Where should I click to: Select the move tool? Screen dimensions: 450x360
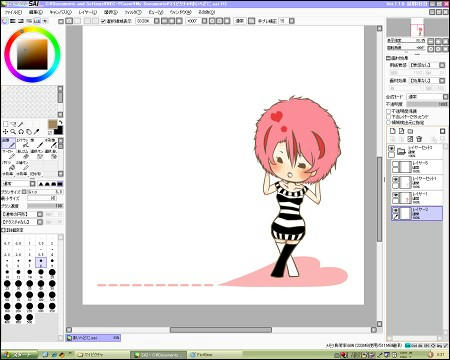click(6, 132)
